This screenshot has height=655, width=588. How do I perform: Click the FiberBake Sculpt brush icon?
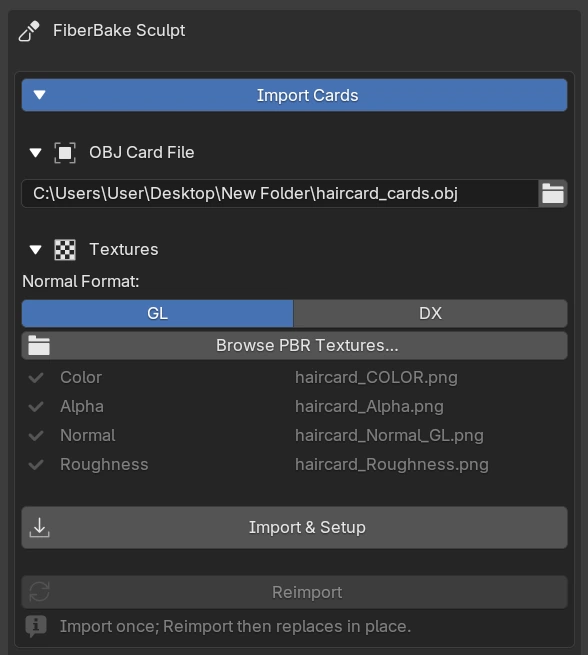click(29, 31)
